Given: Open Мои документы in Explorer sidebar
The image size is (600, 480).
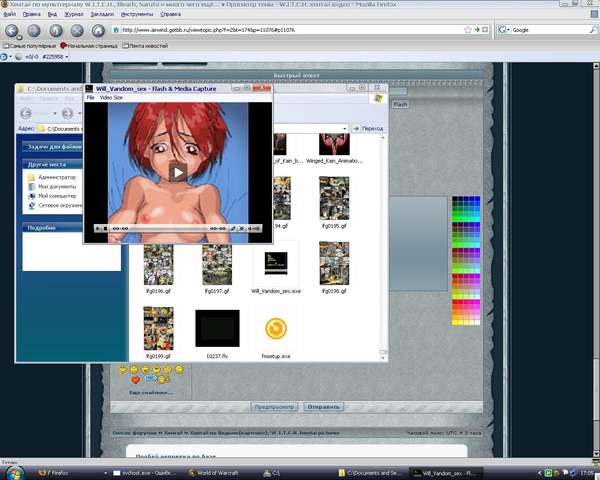Looking at the screenshot, I should 52,187.
